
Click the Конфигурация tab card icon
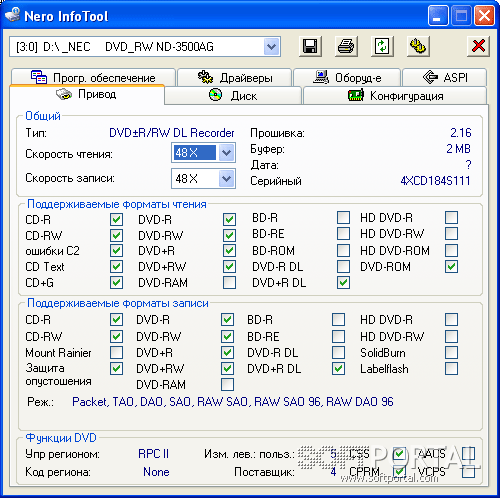point(355,96)
